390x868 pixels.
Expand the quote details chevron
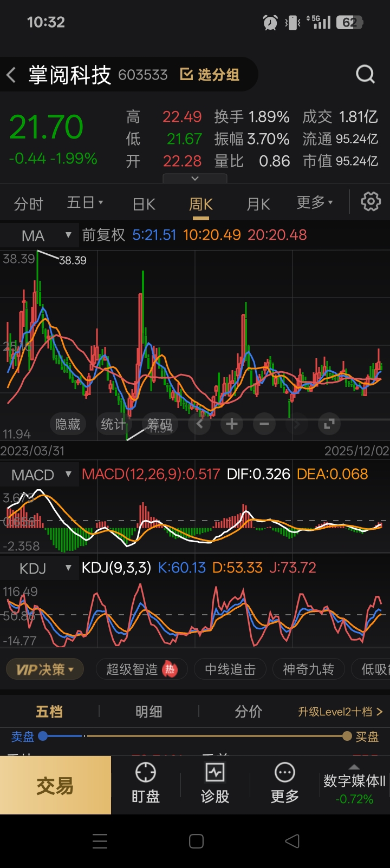(195, 179)
